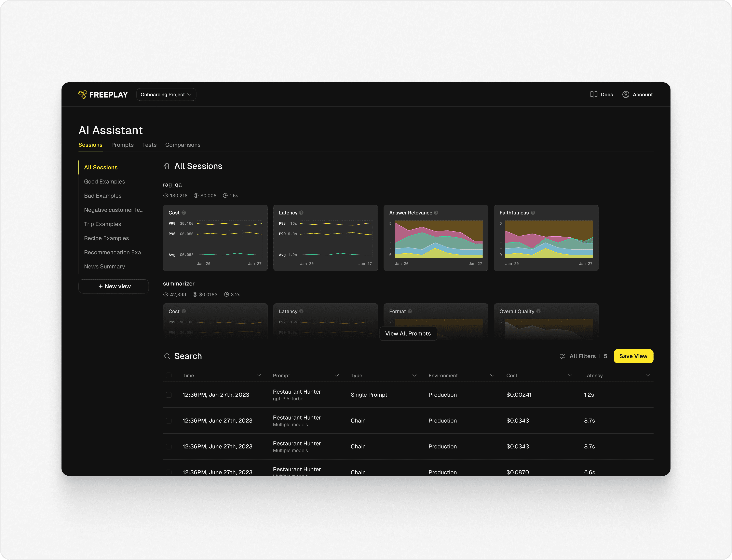This screenshot has width=732, height=560.
Task: Open the Negative customer feedback view
Action: pyautogui.click(x=114, y=210)
